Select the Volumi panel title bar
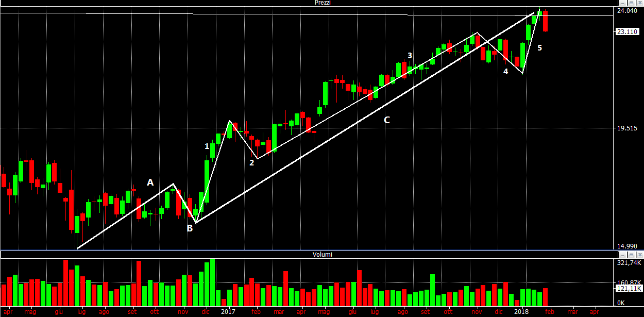This screenshot has height=317, width=644. click(309, 254)
